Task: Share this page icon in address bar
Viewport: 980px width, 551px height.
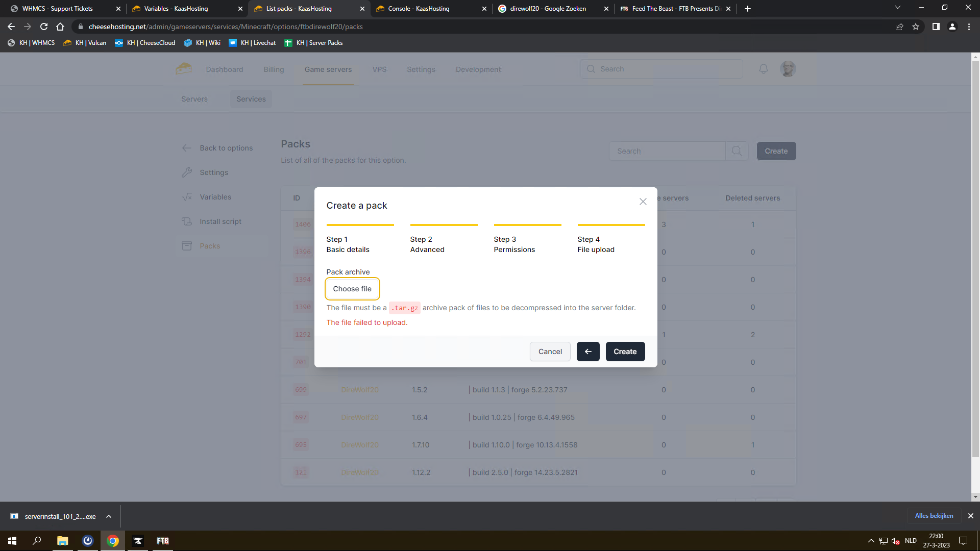Action: tap(899, 27)
